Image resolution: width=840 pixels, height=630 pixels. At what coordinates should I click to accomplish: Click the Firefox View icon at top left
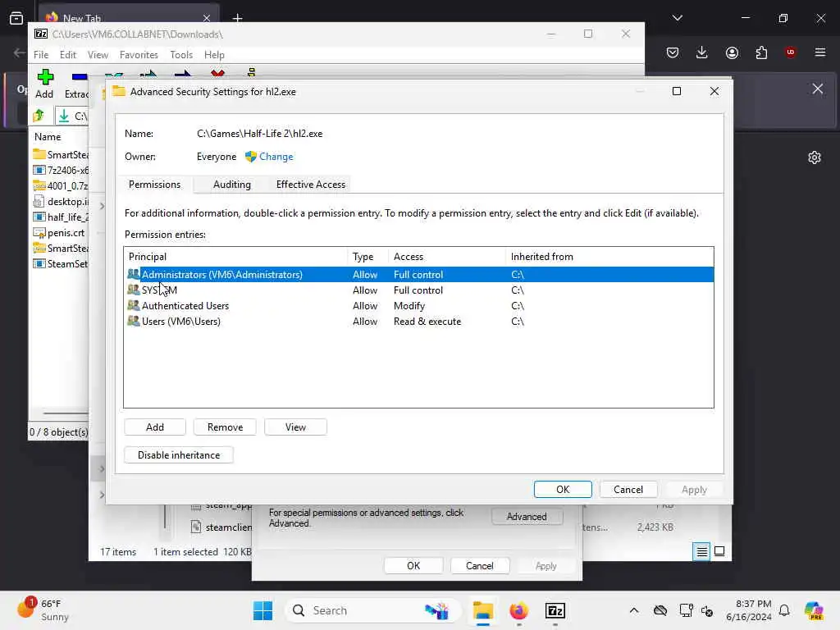16,18
